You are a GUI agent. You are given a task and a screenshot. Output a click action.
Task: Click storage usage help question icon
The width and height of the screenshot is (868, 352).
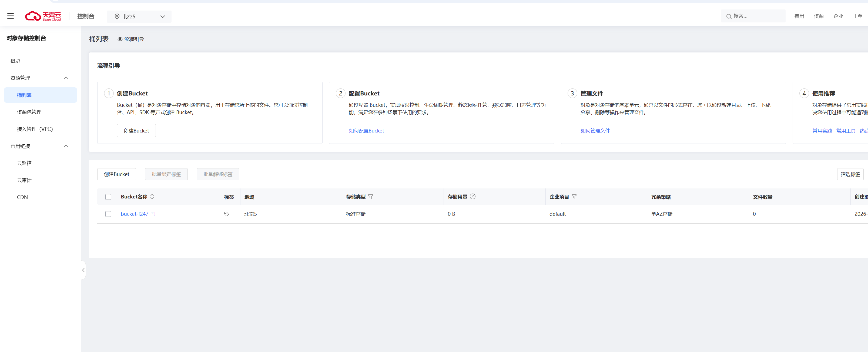(x=472, y=196)
